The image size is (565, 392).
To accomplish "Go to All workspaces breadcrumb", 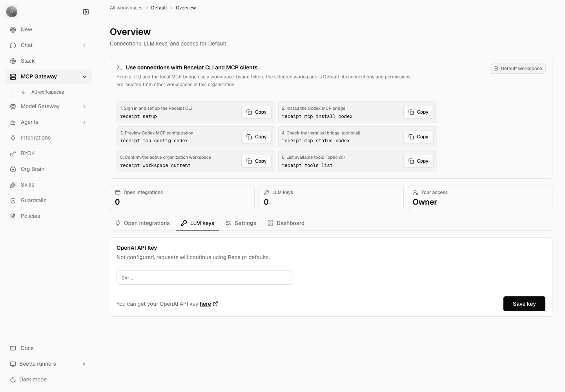I will (x=126, y=8).
